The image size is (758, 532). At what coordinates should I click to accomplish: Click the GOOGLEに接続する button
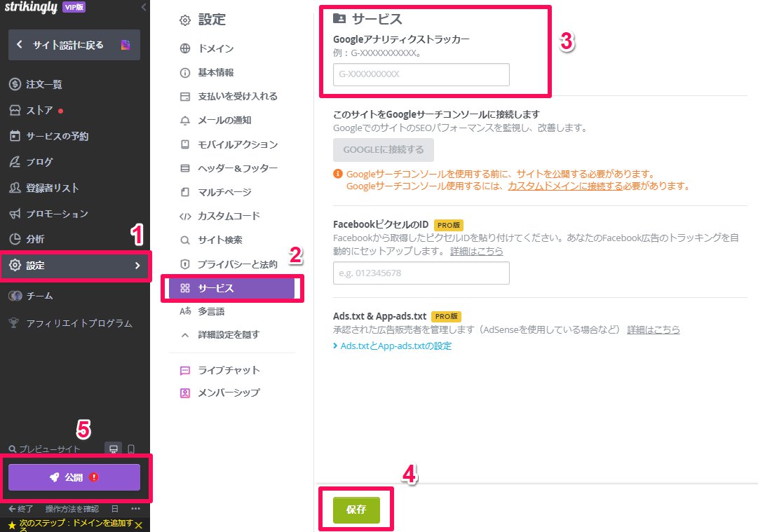point(384,150)
